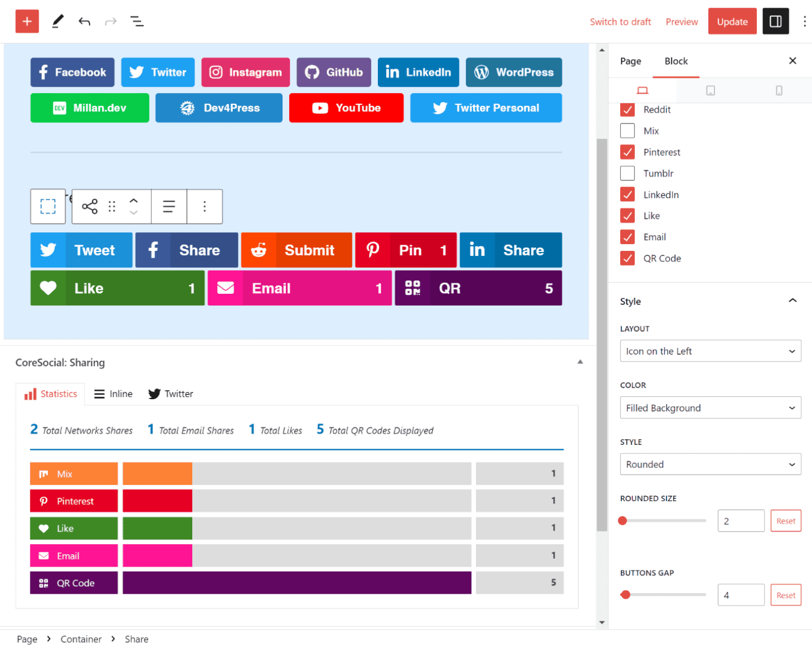The width and height of the screenshot is (812, 645).
Task: Open the editor options three-dot menu
Action: coord(804,21)
